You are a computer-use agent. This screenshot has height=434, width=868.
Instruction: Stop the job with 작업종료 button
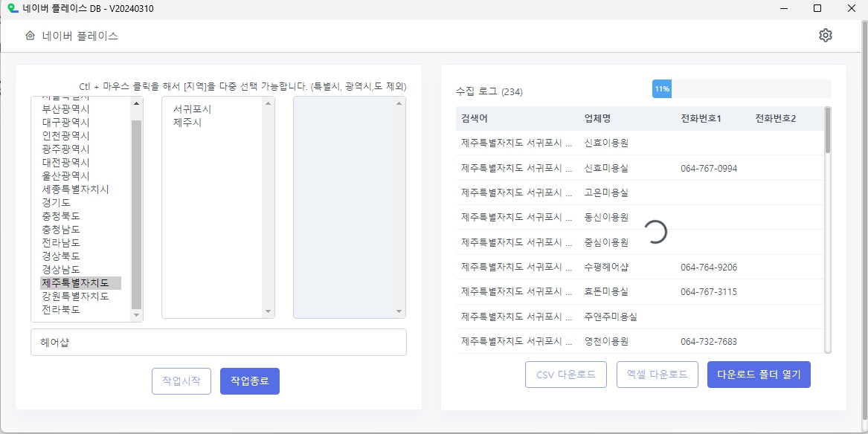pyautogui.click(x=250, y=381)
